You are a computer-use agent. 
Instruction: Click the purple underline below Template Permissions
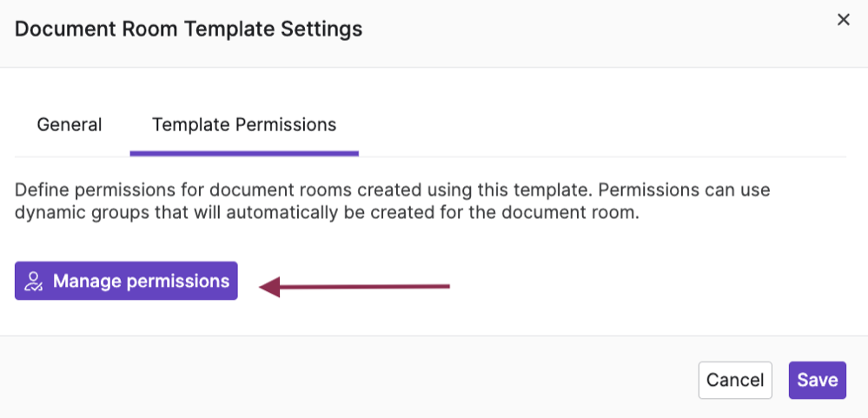coord(243,154)
